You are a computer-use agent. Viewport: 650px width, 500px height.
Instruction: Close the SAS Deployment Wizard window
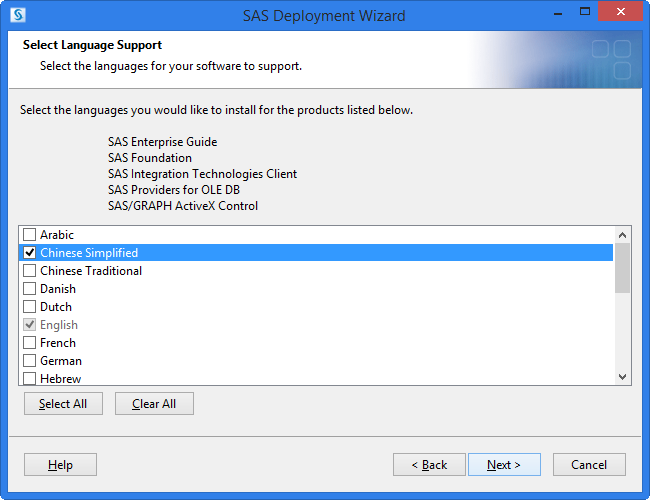[621, 14]
